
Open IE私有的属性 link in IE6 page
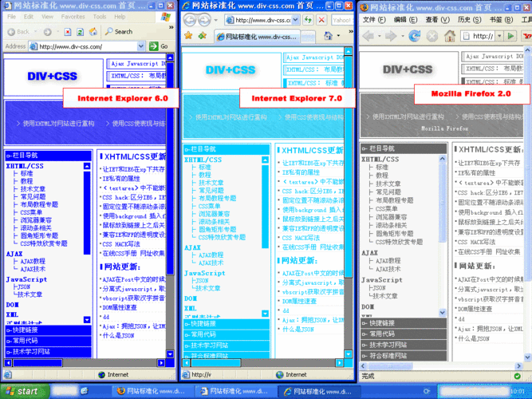click(x=121, y=178)
